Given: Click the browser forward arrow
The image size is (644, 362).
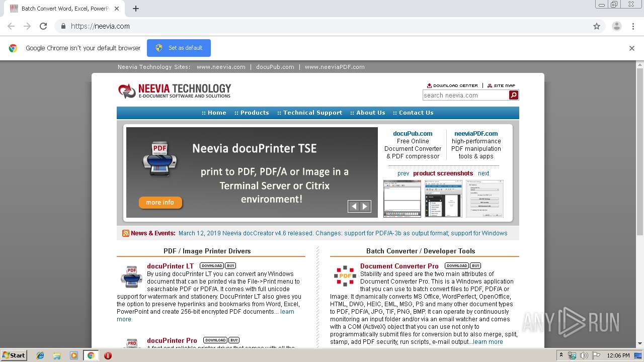Looking at the screenshot, I should click(x=27, y=26).
